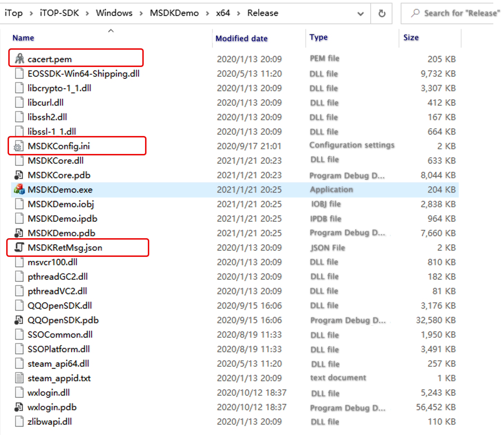The width and height of the screenshot is (504, 435).
Task: Click the 2020/9/17 21:01 modified date
Action: [249, 146]
